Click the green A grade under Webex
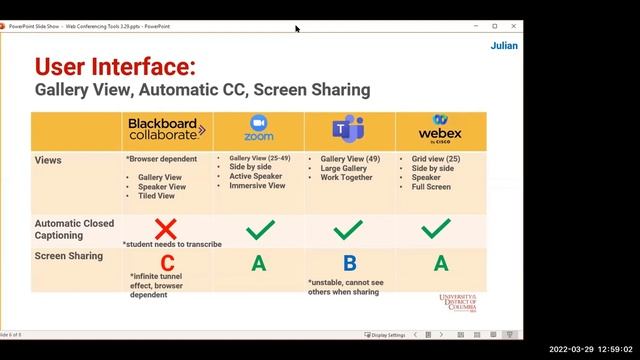 (x=441, y=263)
